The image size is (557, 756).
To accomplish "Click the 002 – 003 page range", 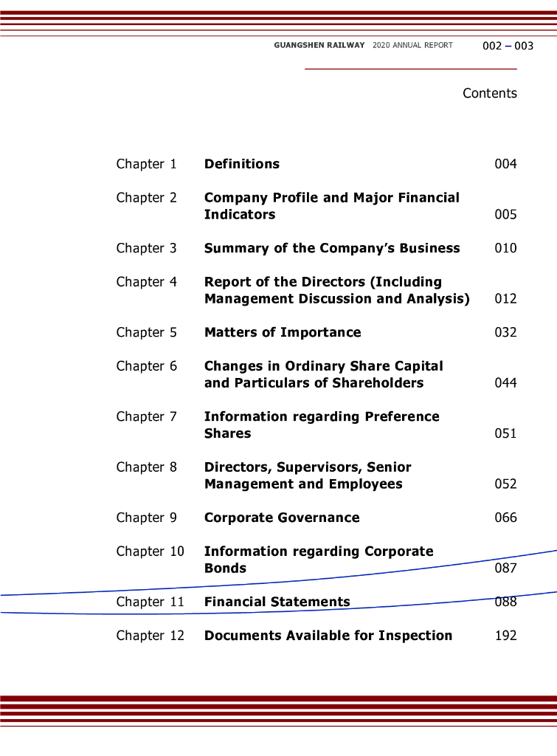I will pos(508,46).
